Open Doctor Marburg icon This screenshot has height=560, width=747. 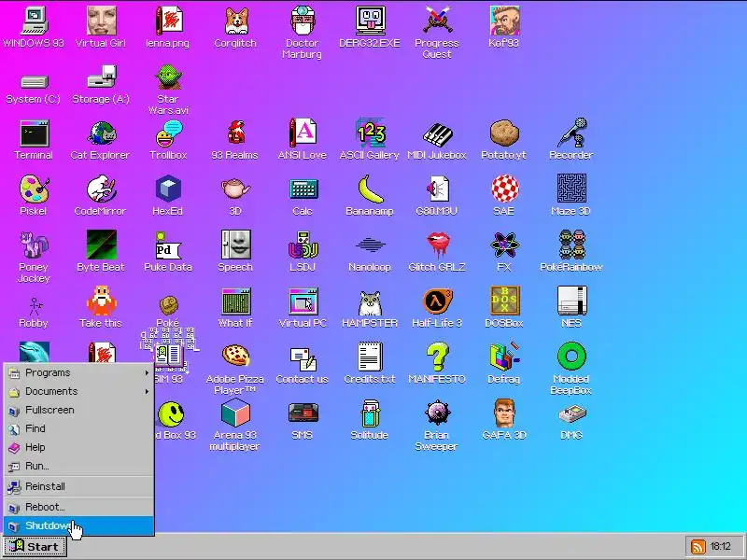tap(302, 21)
